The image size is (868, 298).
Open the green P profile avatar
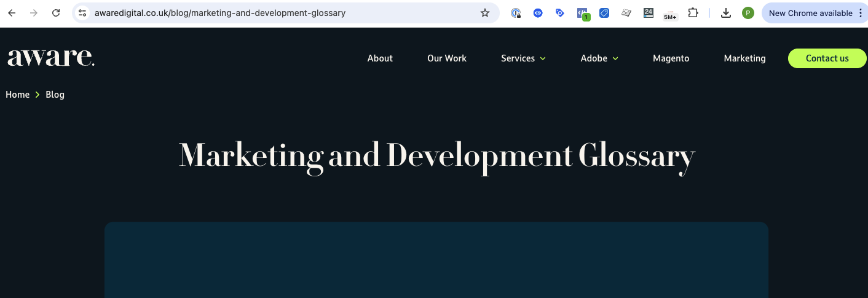748,13
